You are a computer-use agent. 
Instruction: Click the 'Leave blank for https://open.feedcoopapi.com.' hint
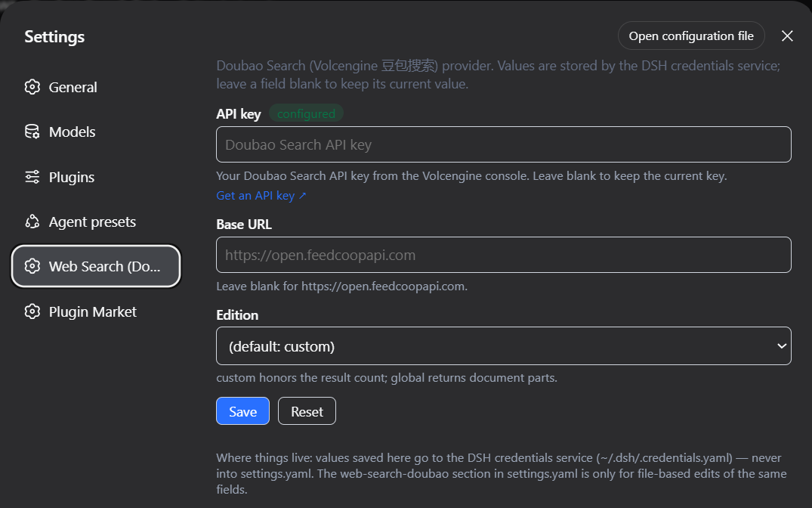tap(341, 287)
